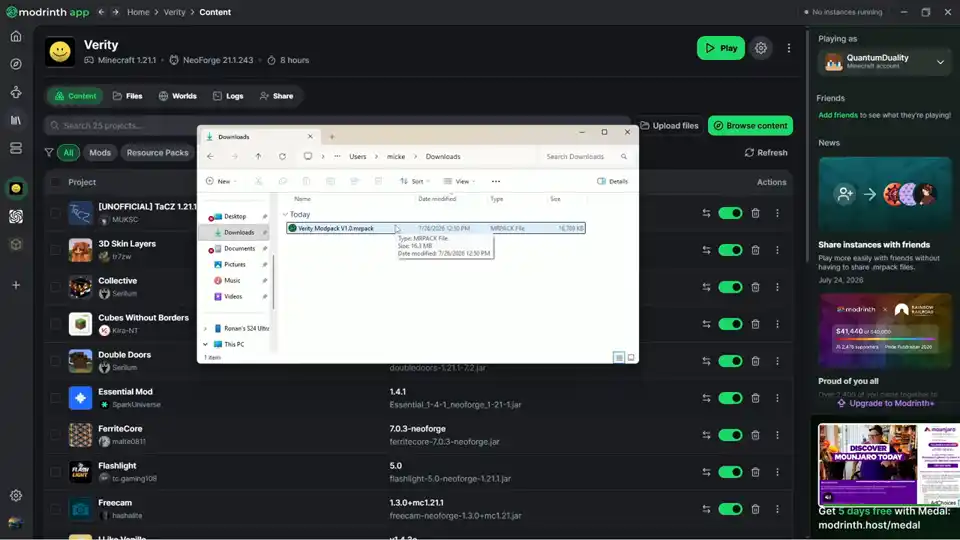Open the Discover compass icon in sidebar

pos(16,64)
